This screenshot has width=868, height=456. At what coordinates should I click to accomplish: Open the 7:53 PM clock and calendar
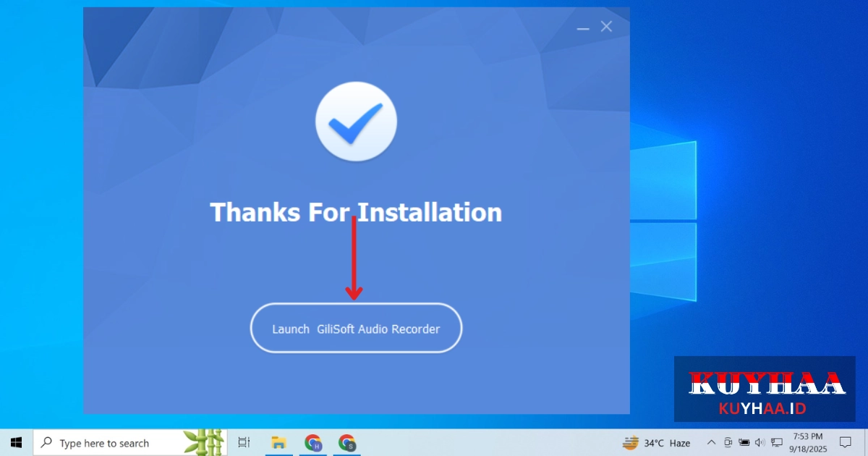809,442
